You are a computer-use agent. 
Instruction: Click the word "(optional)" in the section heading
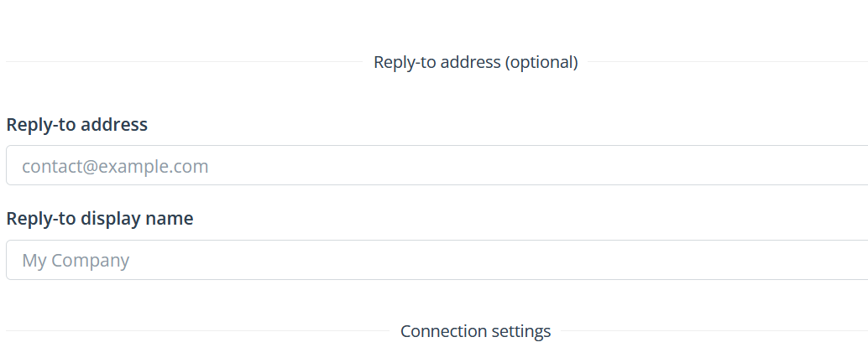(x=541, y=62)
